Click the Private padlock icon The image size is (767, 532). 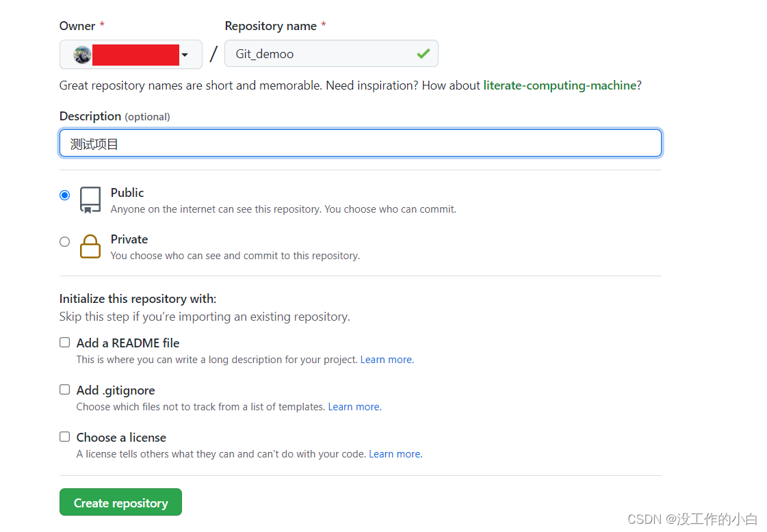click(x=90, y=246)
